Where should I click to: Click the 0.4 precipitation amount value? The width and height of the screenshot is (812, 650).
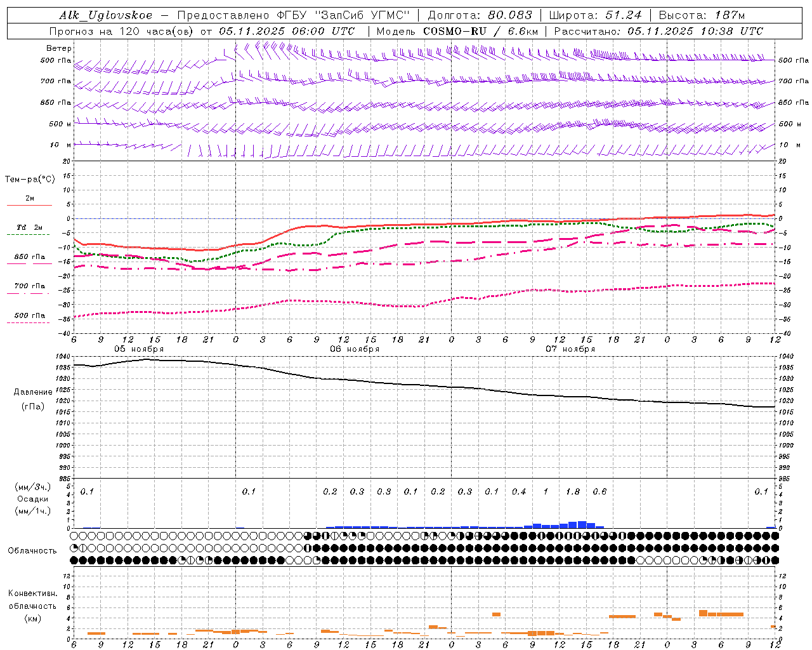coord(518,491)
